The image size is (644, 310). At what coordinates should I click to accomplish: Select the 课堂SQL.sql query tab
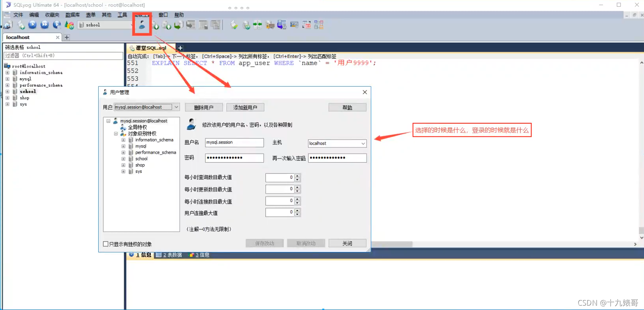[x=151, y=48]
